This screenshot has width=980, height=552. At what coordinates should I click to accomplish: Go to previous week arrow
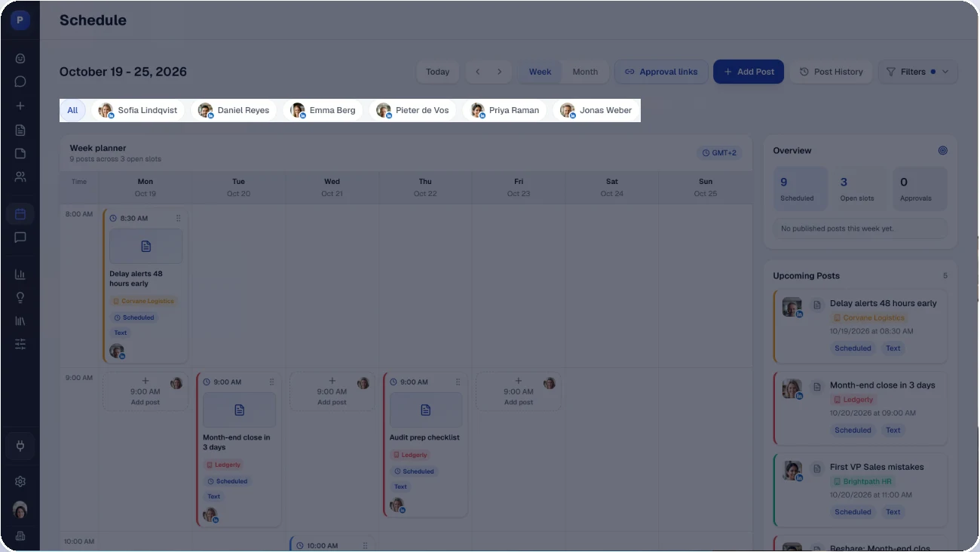(477, 72)
